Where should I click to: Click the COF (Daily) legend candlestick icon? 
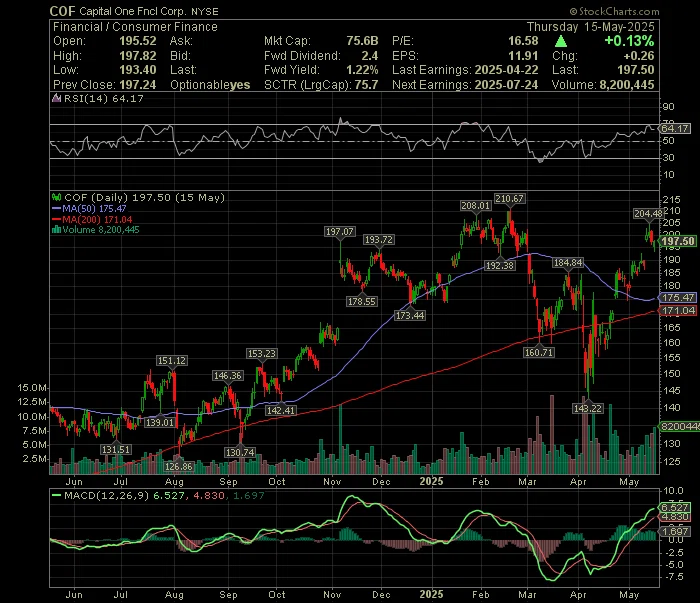point(56,197)
